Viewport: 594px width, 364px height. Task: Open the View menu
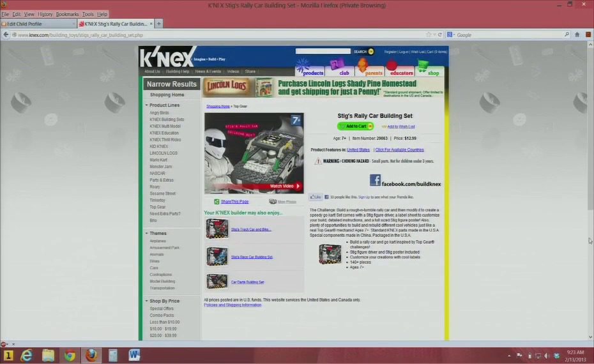29,14
